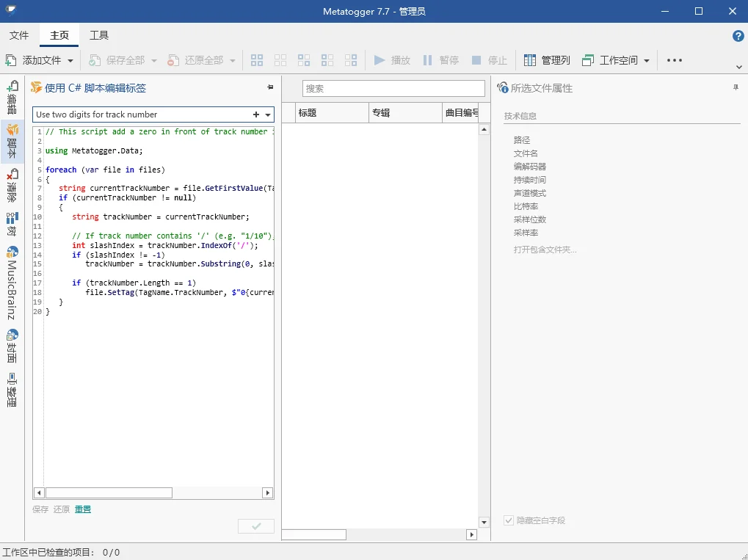Open the 脚本 script sidebar panel
This screenshot has width=748, height=560.
coord(12,141)
